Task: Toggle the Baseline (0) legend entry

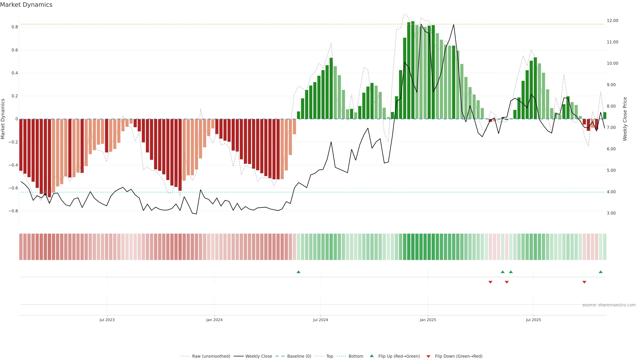Action: pos(299,356)
